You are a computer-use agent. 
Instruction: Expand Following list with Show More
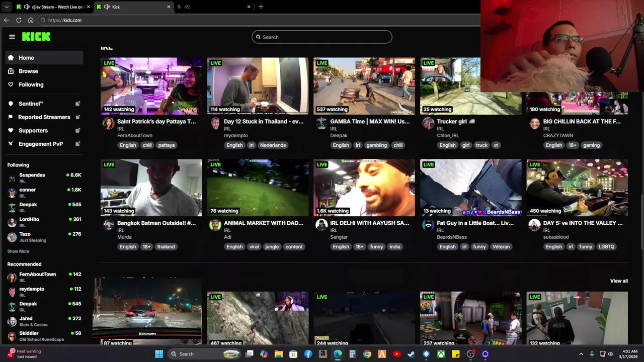click(18, 251)
